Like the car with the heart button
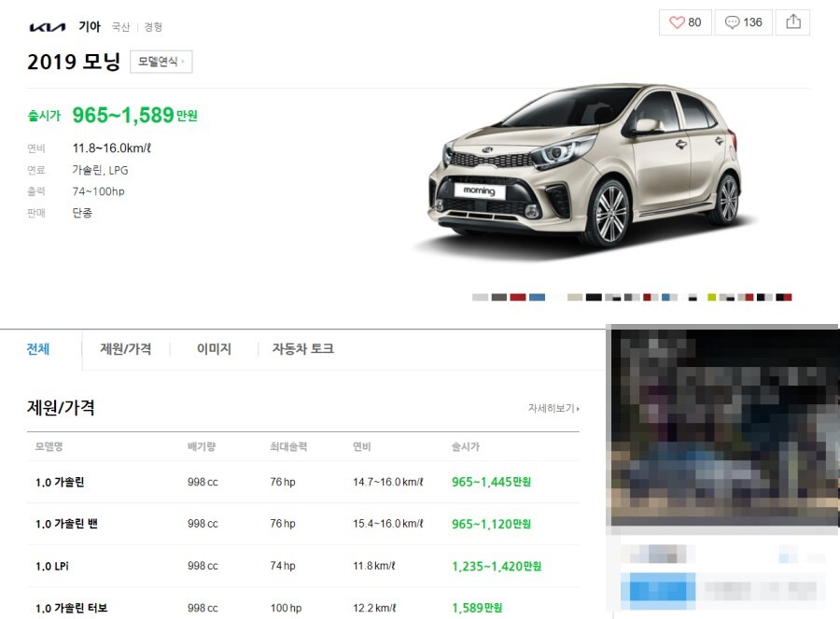Image resolution: width=840 pixels, height=619 pixels. click(685, 22)
